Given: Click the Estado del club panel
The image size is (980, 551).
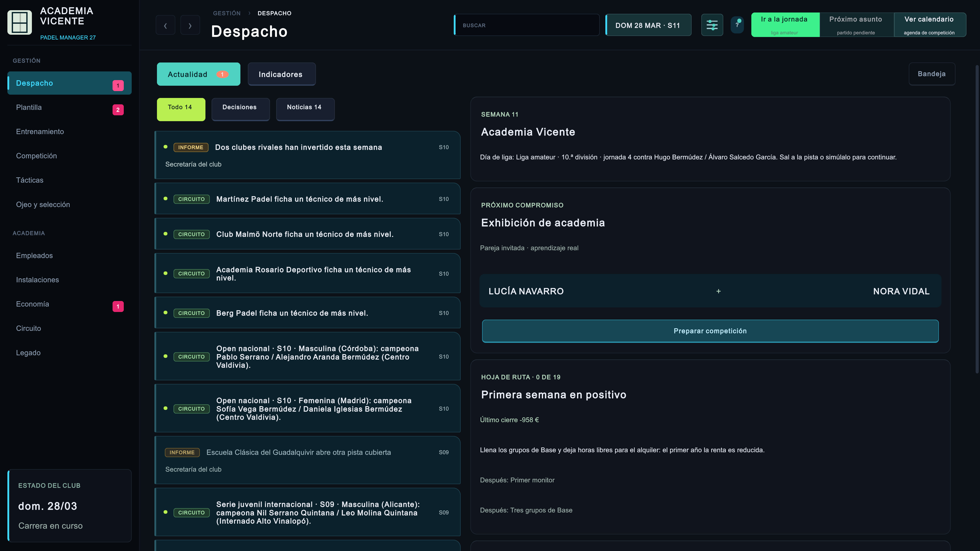Looking at the screenshot, I should pos(70,506).
